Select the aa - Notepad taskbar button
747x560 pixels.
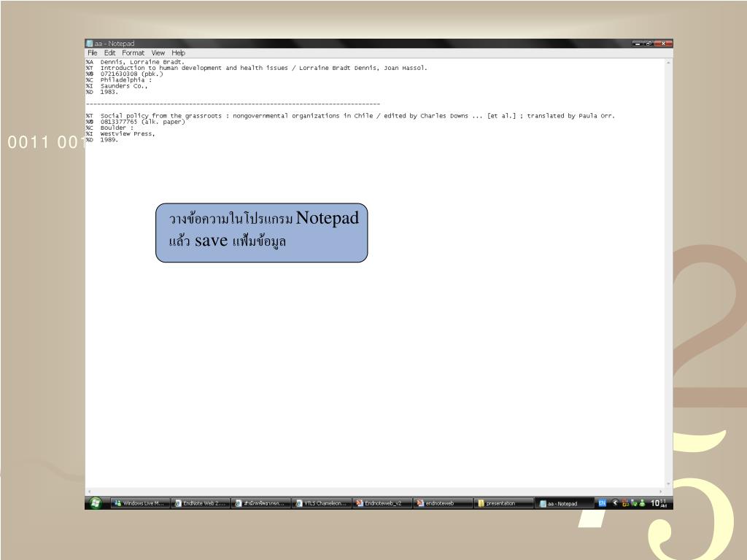pos(565,503)
